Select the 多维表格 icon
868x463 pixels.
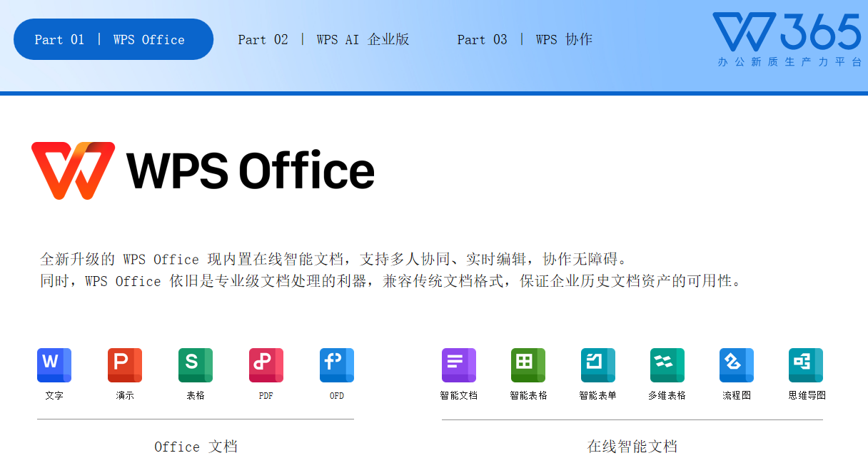pos(667,365)
